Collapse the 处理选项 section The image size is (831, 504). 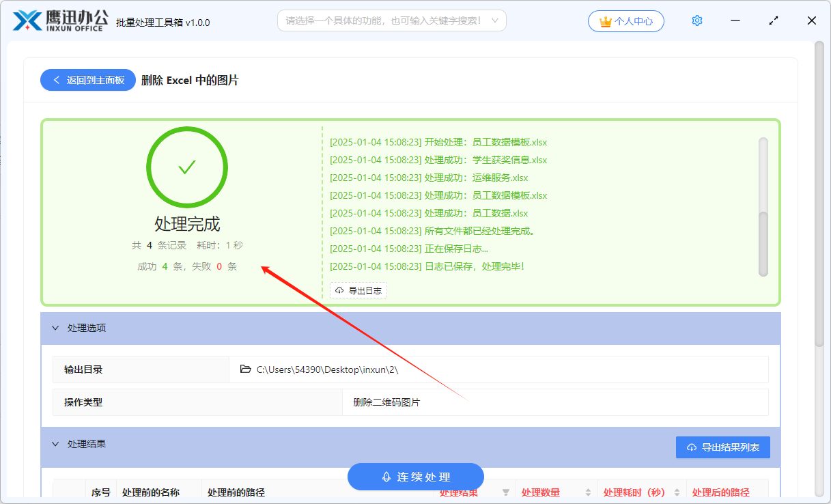56,328
